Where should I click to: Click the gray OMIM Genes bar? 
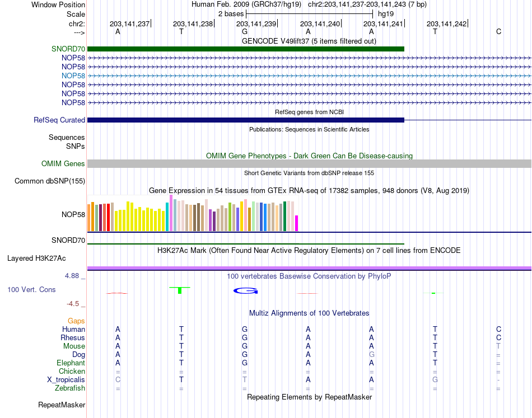(x=309, y=164)
